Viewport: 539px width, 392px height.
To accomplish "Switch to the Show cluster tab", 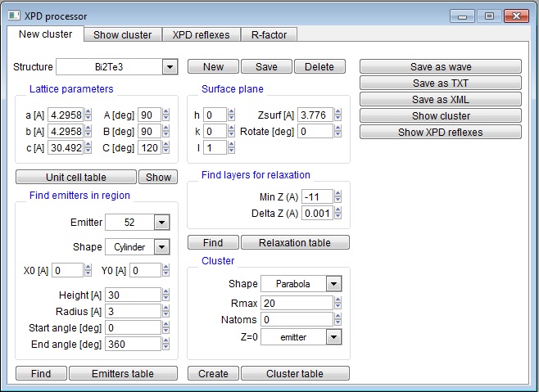I will [122, 34].
